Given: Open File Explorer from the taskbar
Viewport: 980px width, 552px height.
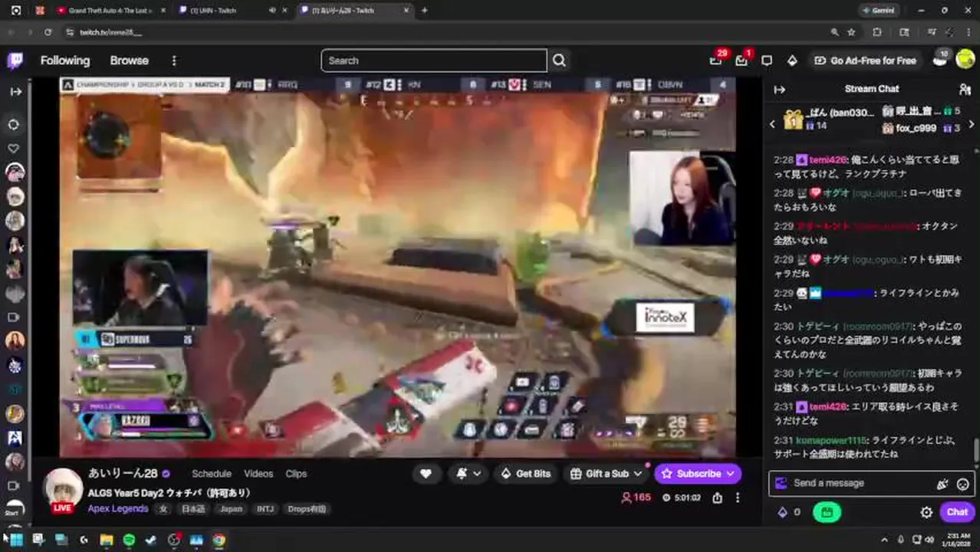Looking at the screenshot, I should (x=107, y=540).
